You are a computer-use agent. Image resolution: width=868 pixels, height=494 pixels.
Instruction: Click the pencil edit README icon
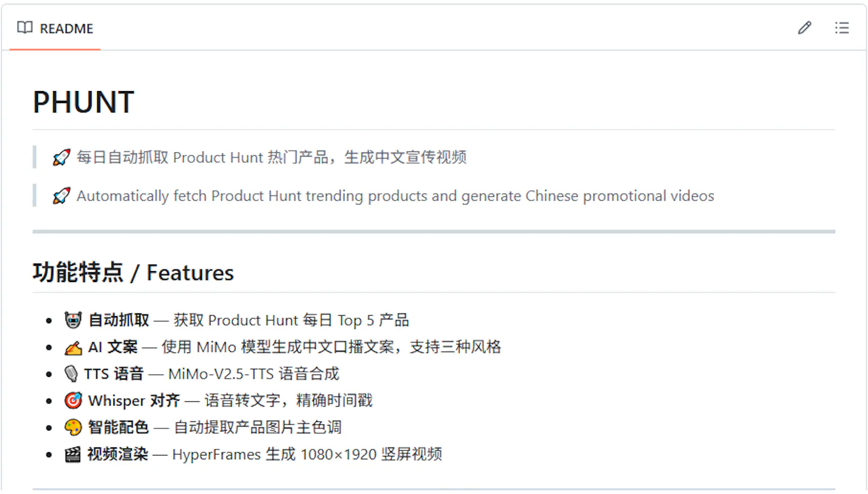coord(805,28)
